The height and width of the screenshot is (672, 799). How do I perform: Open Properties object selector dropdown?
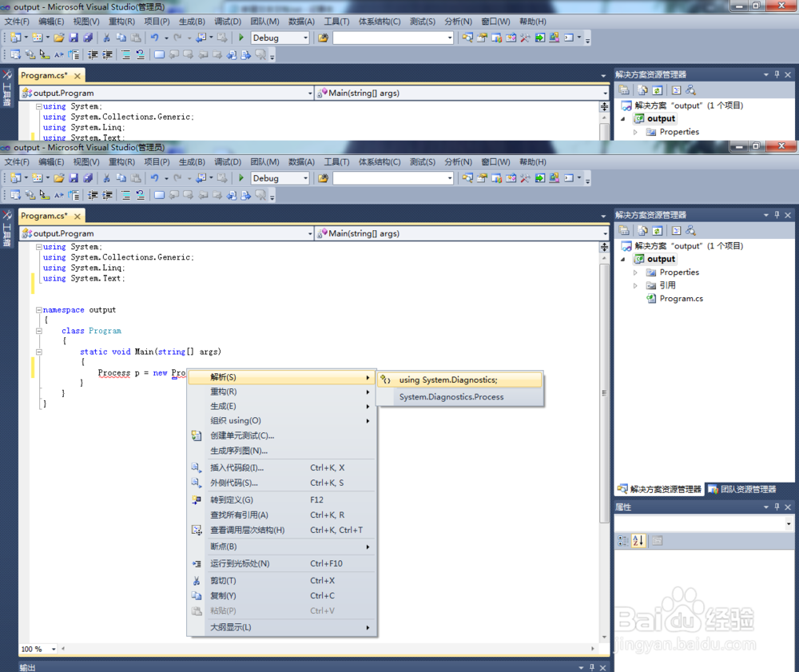789,523
